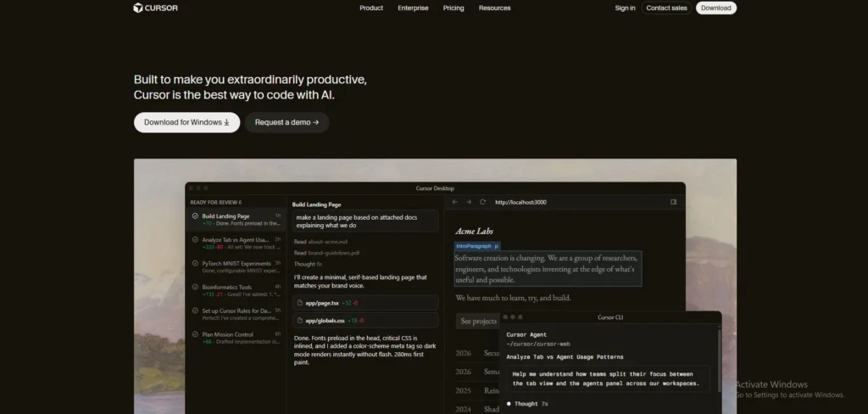
Task: Expand 'Thought 7s' in Cursor CLI
Action: point(527,404)
